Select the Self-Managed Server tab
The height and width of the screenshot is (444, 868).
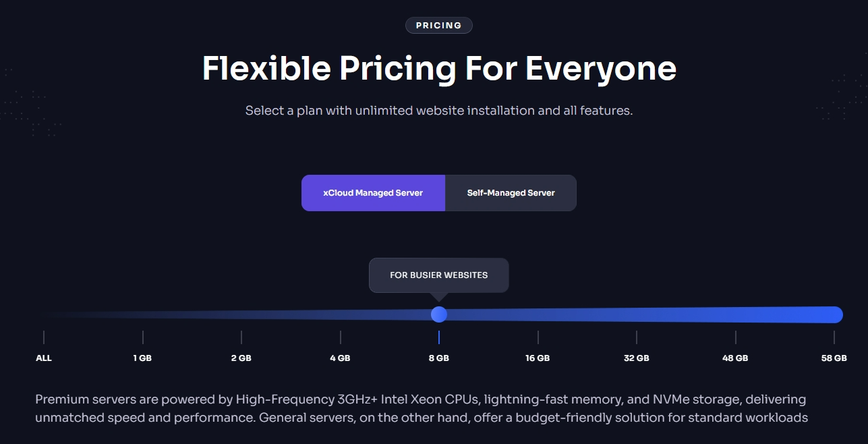coord(511,193)
